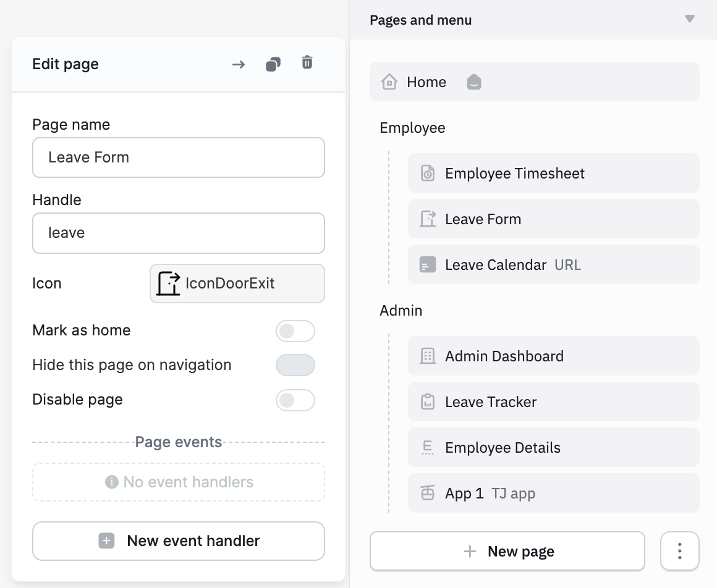717x588 pixels.
Task: Click inside the Handle input field
Action: (179, 233)
